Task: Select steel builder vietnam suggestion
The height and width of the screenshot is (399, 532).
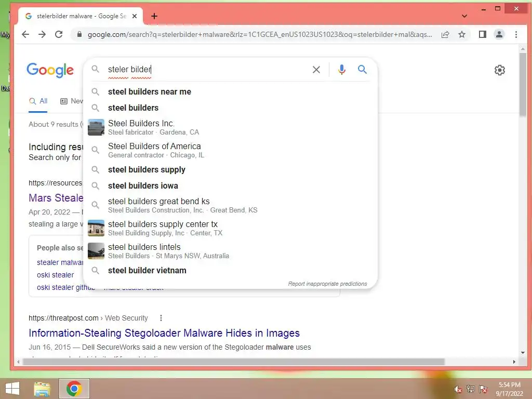Action: 230,270
